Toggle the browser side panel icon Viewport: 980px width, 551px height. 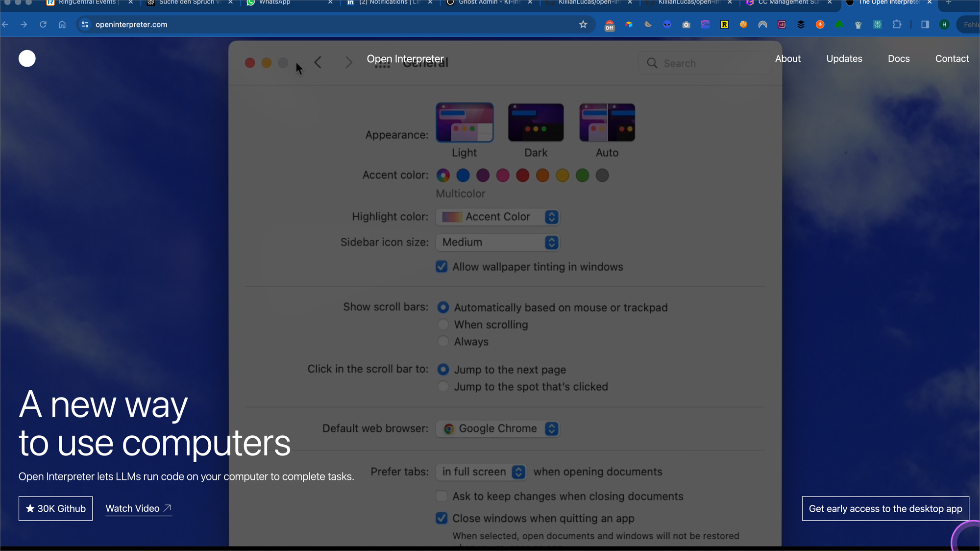[925, 25]
